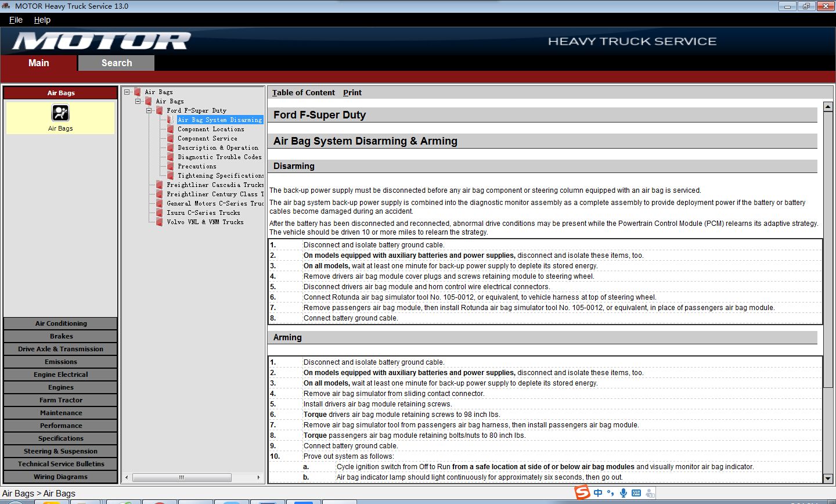836x504 pixels.
Task: Collapse the second-level Air Bags node
Action: pos(138,101)
